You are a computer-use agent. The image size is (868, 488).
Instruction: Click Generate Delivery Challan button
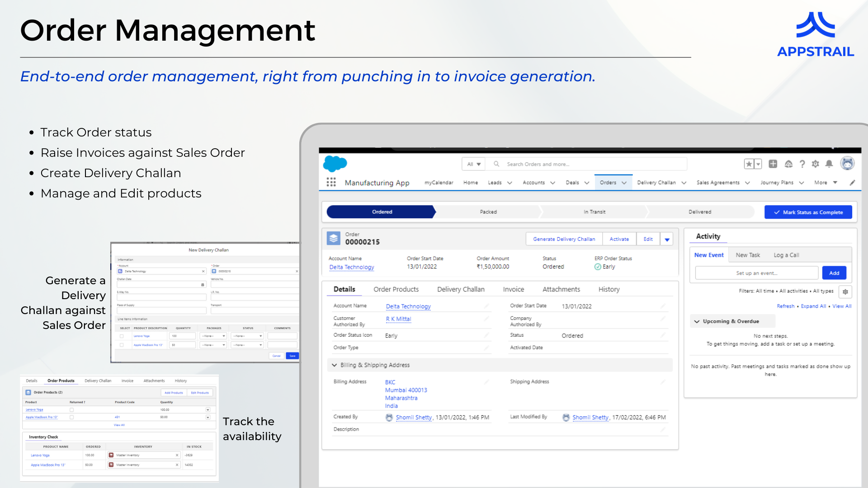pos(564,239)
